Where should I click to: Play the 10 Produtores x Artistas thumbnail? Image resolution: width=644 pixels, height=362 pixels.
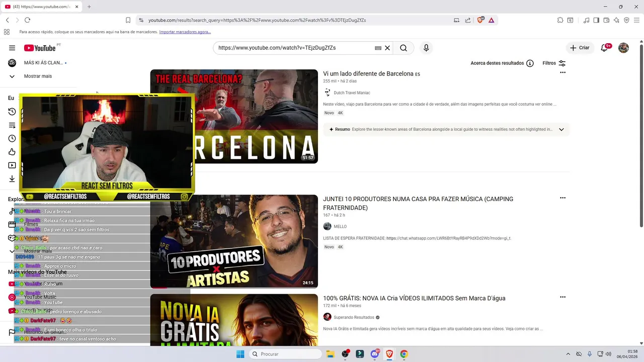click(234, 241)
